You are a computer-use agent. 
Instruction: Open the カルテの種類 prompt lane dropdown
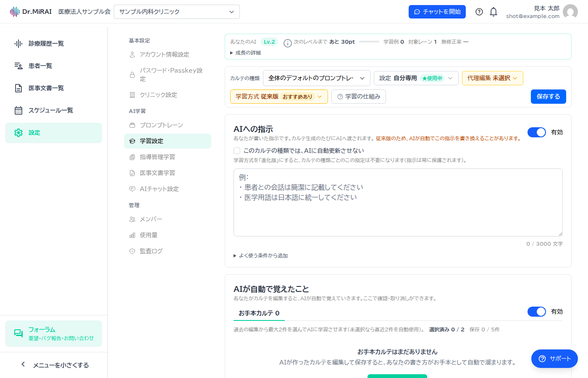pos(317,78)
